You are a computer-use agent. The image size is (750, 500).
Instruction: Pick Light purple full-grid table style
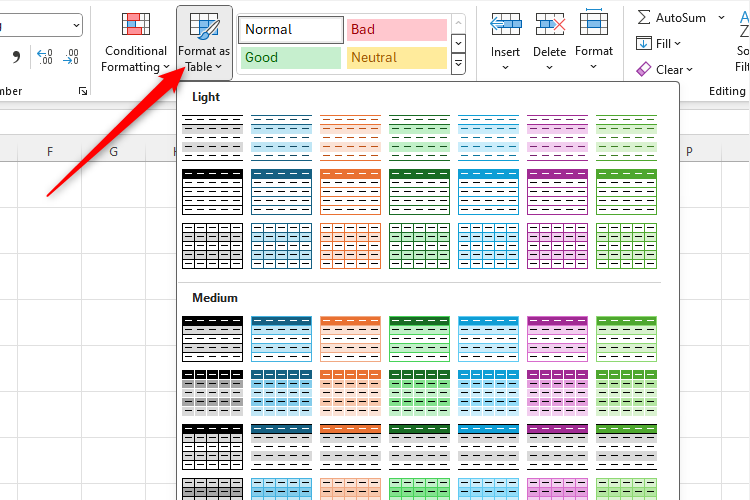click(557, 246)
